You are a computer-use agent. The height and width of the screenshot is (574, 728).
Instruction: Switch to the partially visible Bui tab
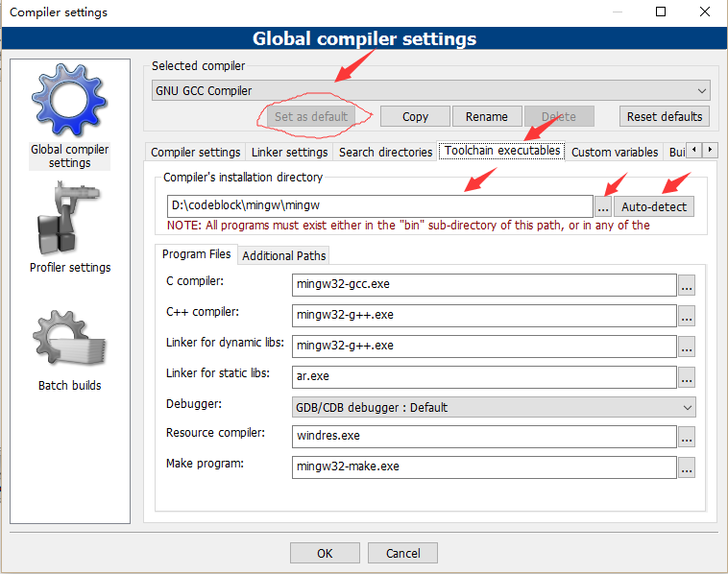[676, 153]
